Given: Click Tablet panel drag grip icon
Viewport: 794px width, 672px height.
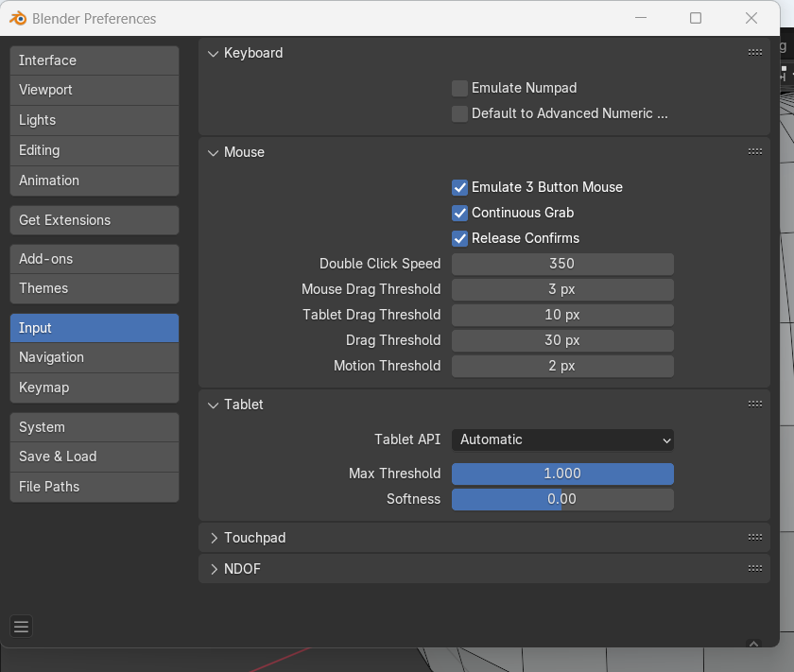Looking at the screenshot, I should pyautogui.click(x=755, y=404).
